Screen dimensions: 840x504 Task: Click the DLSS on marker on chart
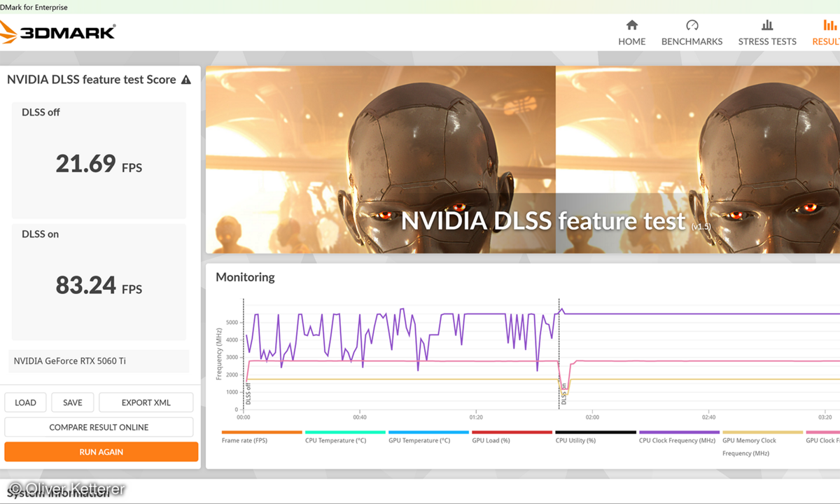coord(563,395)
